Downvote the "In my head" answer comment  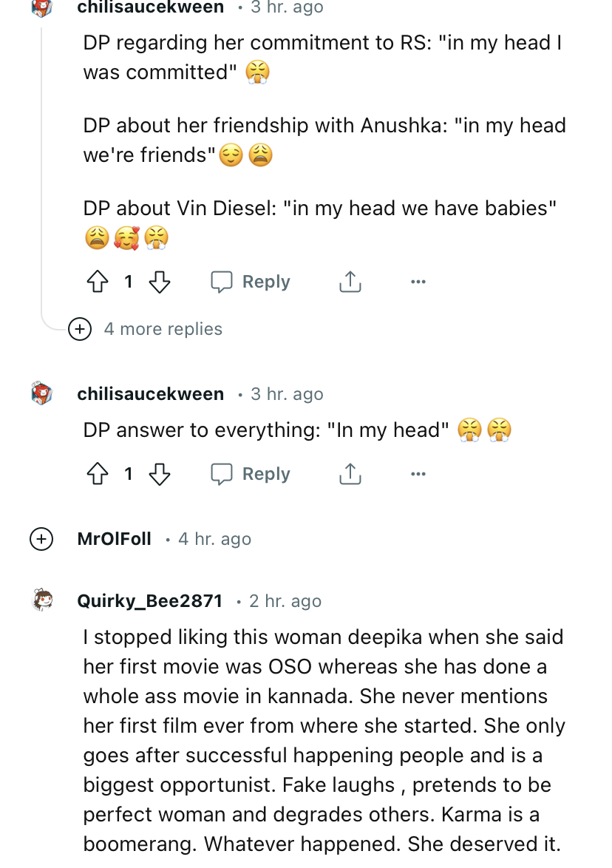(160, 474)
